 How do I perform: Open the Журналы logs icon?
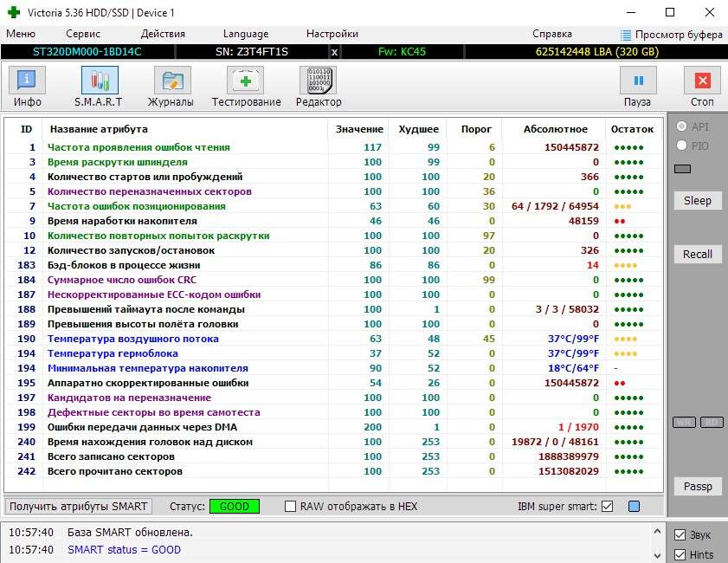172,81
